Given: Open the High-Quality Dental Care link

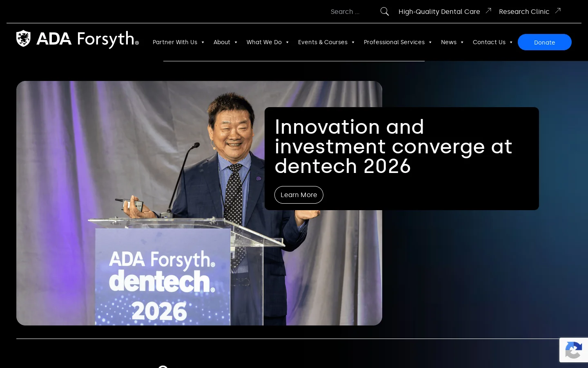Looking at the screenshot, I should coord(439,11).
